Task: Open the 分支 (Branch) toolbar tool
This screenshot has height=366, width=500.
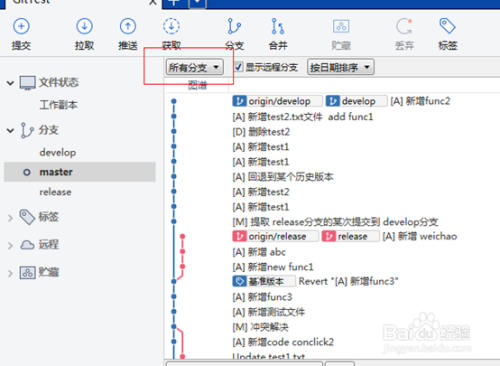Action: [x=234, y=26]
